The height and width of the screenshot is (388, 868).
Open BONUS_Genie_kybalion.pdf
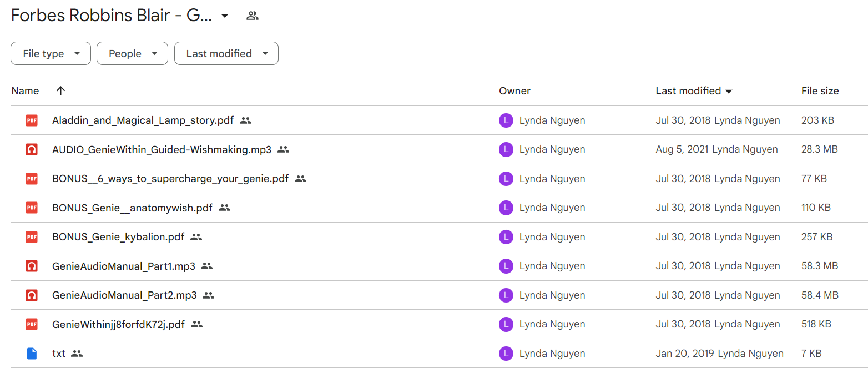pyautogui.click(x=118, y=237)
